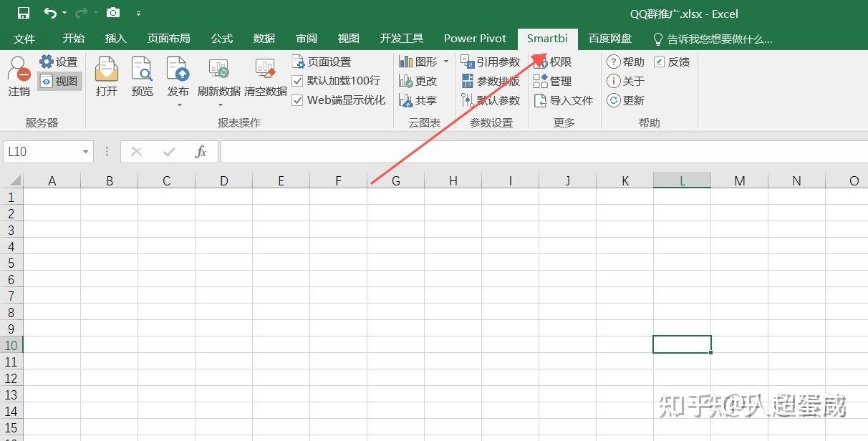
Task: Import a file with 导入文件
Action: point(564,100)
